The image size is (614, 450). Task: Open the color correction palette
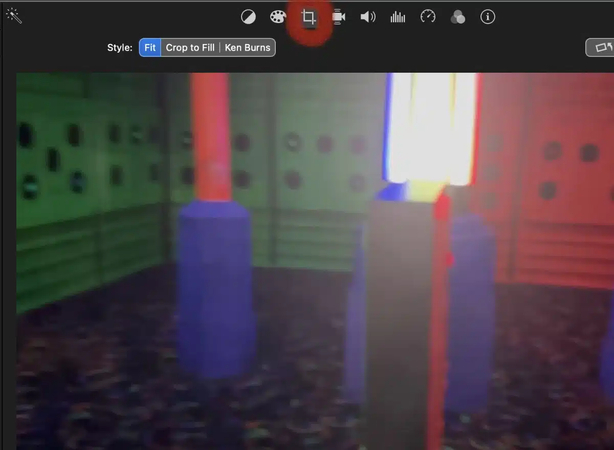278,17
